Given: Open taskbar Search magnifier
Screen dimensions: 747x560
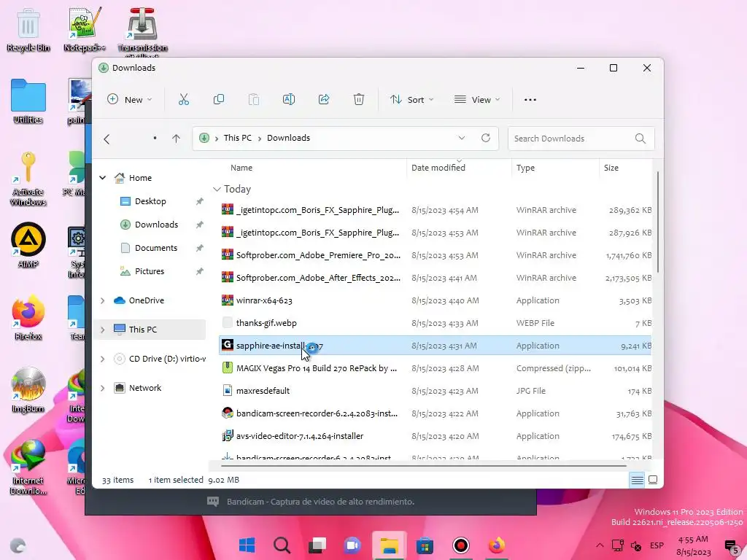Looking at the screenshot, I should tap(282, 545).
